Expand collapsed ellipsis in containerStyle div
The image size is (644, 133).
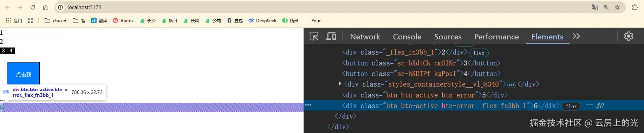coord(512,85)
